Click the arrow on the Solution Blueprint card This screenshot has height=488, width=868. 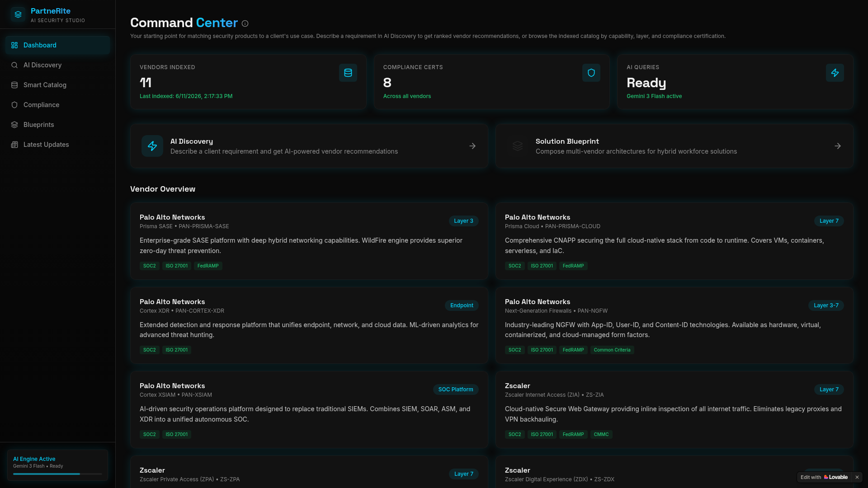click(838, 146)
